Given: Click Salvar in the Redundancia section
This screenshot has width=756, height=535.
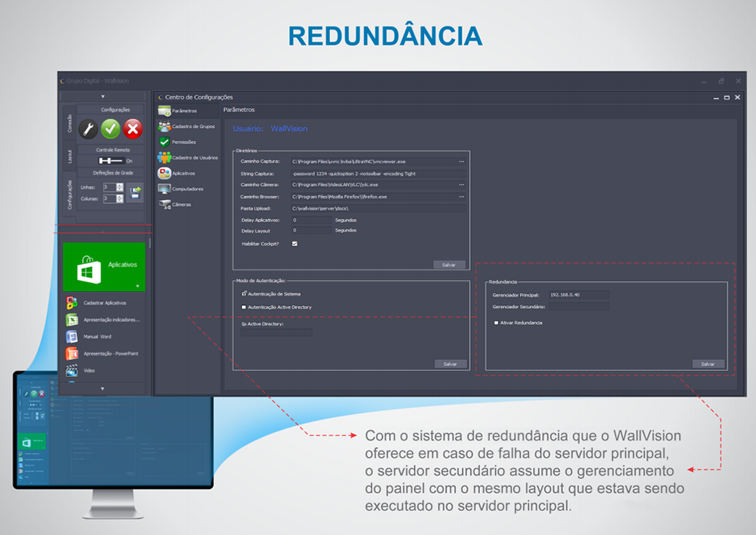Looking at the screenshot, I should click(707, 364).
